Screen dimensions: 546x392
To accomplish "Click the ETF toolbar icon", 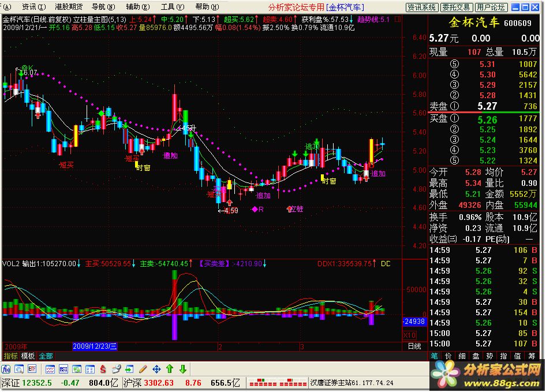I will [x=32, y=369].
